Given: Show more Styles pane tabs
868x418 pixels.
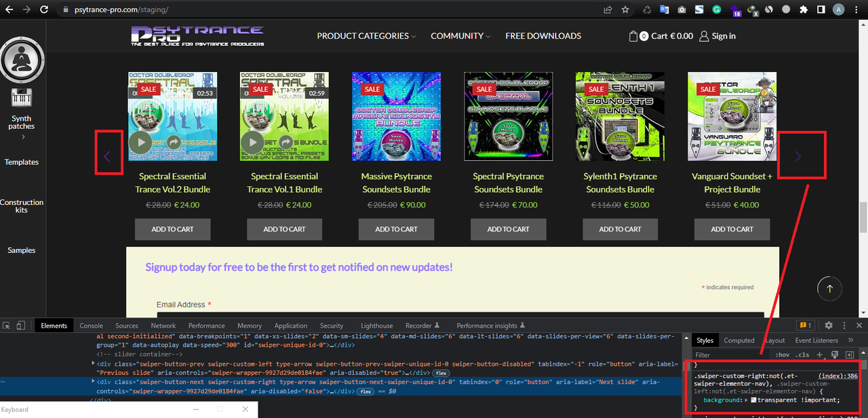Looking at the screenshot, I should [850, 341].
